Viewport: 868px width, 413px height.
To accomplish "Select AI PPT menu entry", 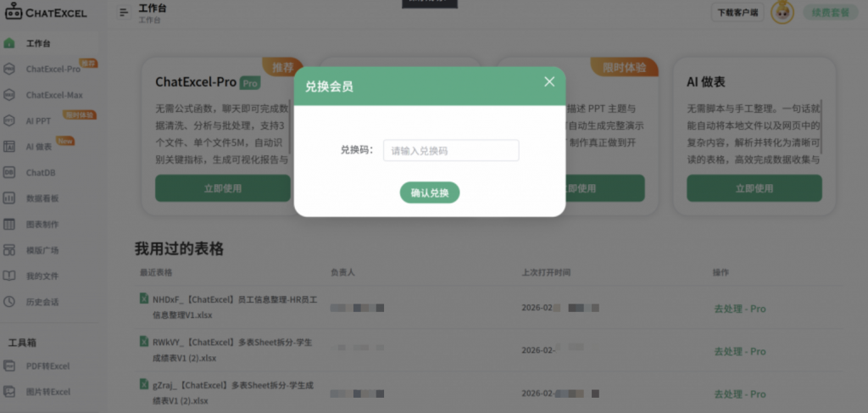I will pyautogui.click(x=39, y=121).
